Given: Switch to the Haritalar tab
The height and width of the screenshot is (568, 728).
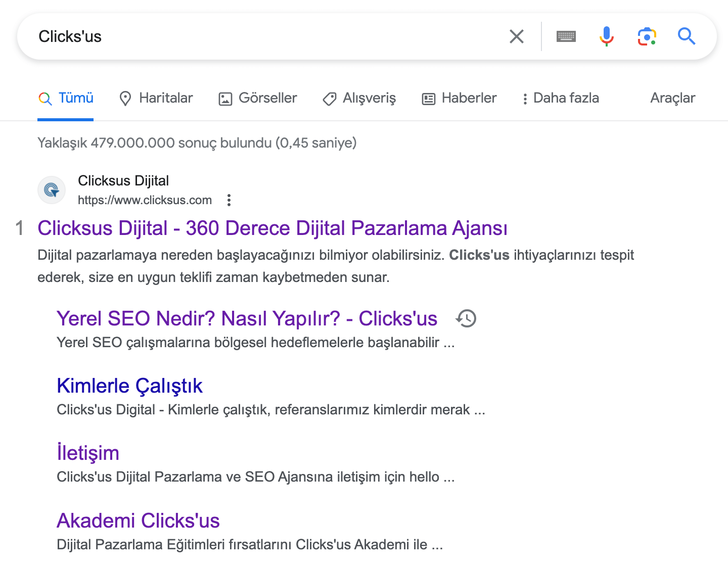Looking at the screenshot, I should (156, 98).
